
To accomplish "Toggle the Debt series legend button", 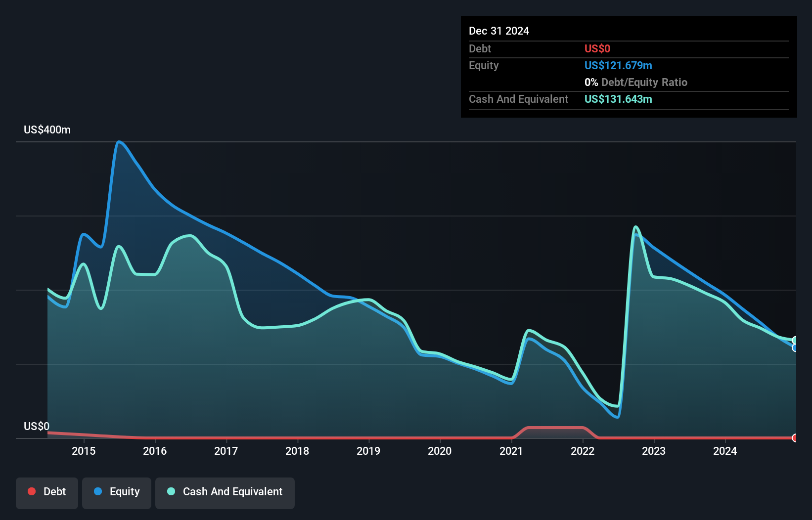I will [47, 493].
